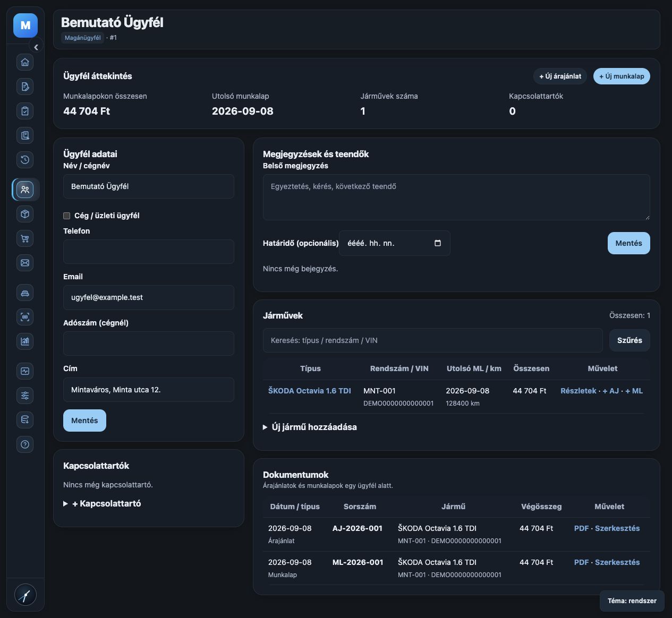Collapse the sidebar with the chevron arrow
Screen dimensions: 672x618
coord(36,47)
